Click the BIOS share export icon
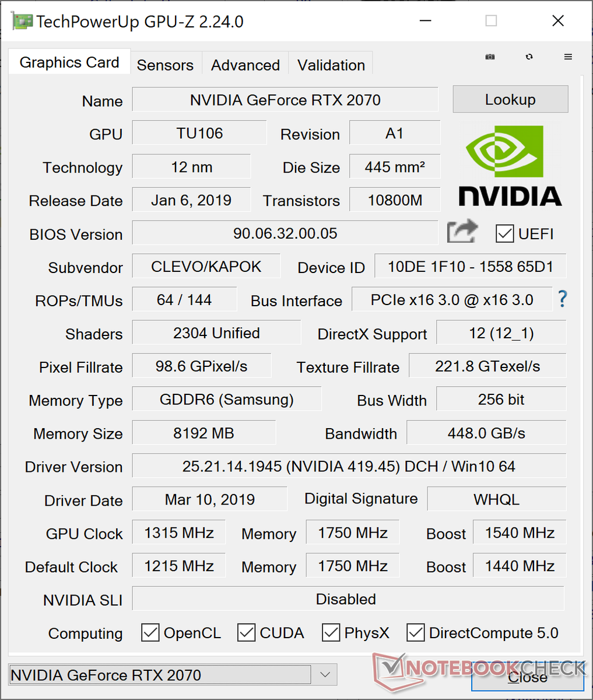593x700 pixels. [x=462, y=232]
